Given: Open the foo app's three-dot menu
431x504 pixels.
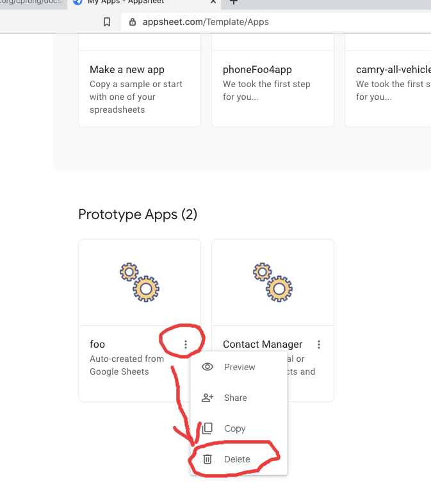Looking at the screenshot, I should click(x=186, y=345).
